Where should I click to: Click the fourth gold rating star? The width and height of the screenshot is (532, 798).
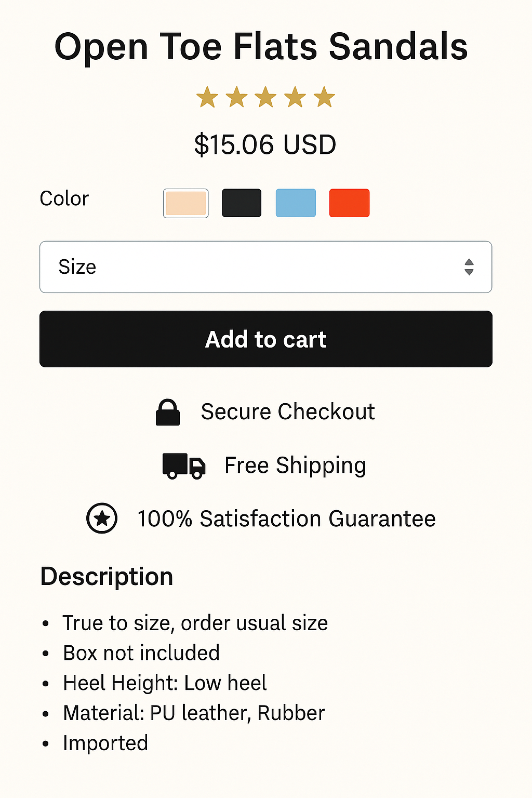pos(295,98)
